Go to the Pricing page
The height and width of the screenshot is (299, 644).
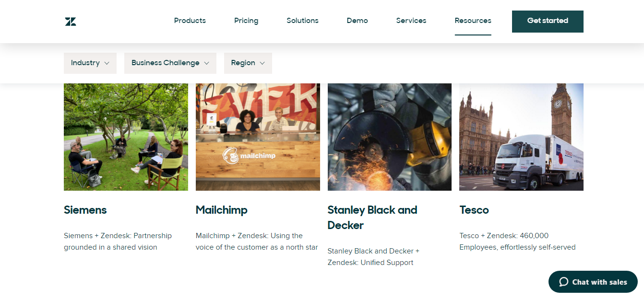click(246, 21)
